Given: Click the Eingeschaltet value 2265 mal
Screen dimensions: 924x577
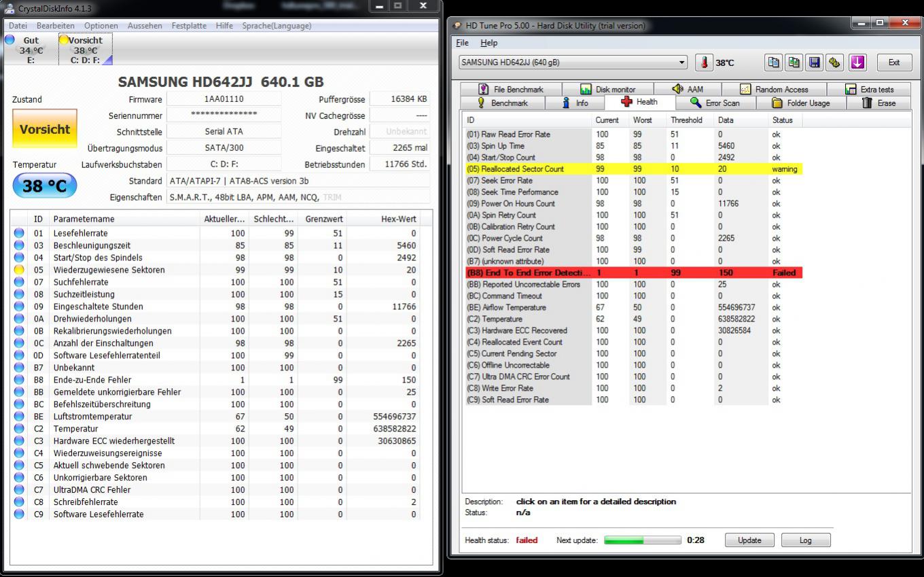Looking at the screenshot, I should tap(399, 148).
